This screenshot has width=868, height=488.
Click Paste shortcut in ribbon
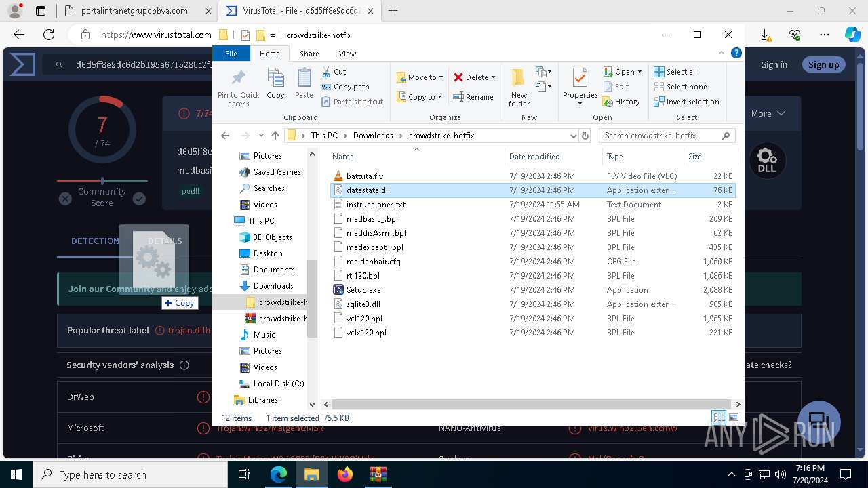point(352,102)
